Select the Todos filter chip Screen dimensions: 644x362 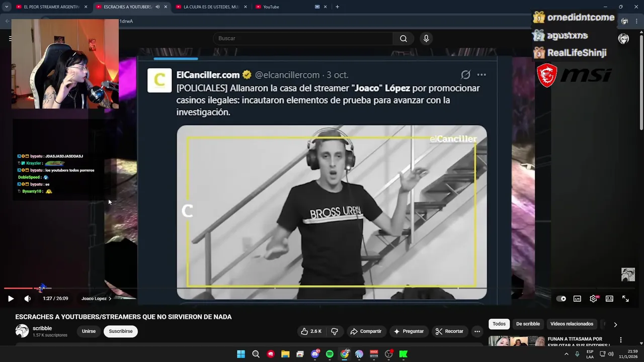click(499, 324)
